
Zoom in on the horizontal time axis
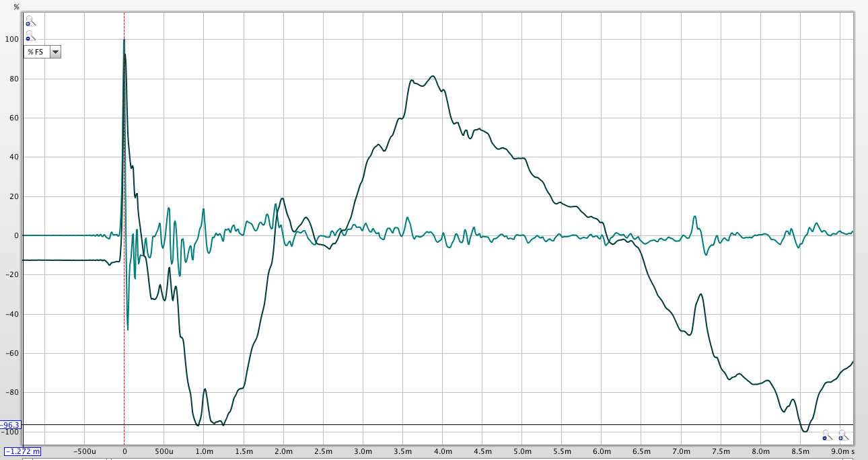pyautogui.click(x=842, y=436)
